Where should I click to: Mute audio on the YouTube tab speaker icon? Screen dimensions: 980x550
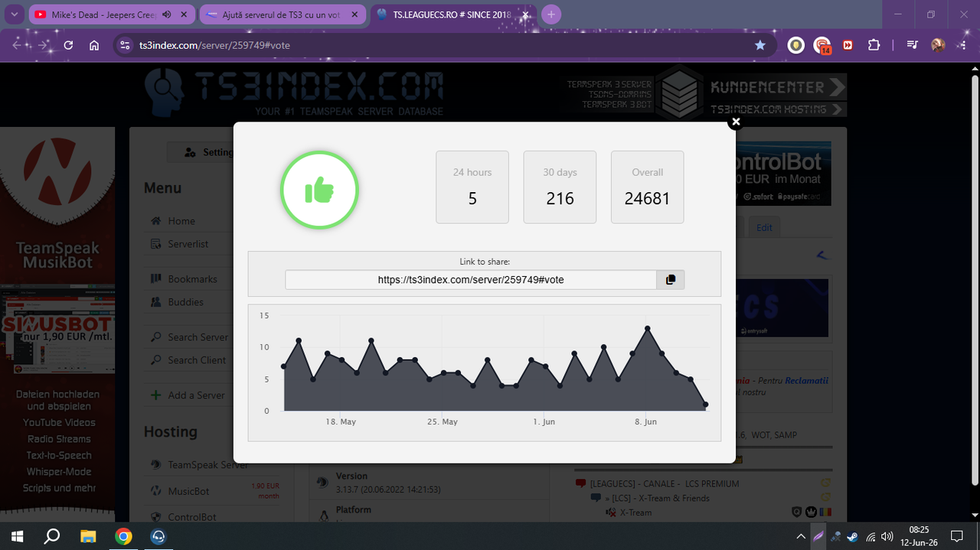tap(167, 15)
